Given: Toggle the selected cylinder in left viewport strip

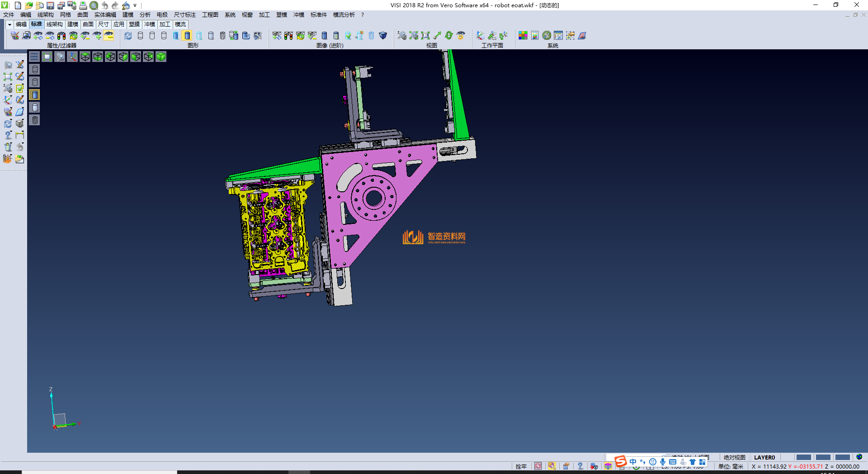Looking at the screenshot, I should point(35,95).
